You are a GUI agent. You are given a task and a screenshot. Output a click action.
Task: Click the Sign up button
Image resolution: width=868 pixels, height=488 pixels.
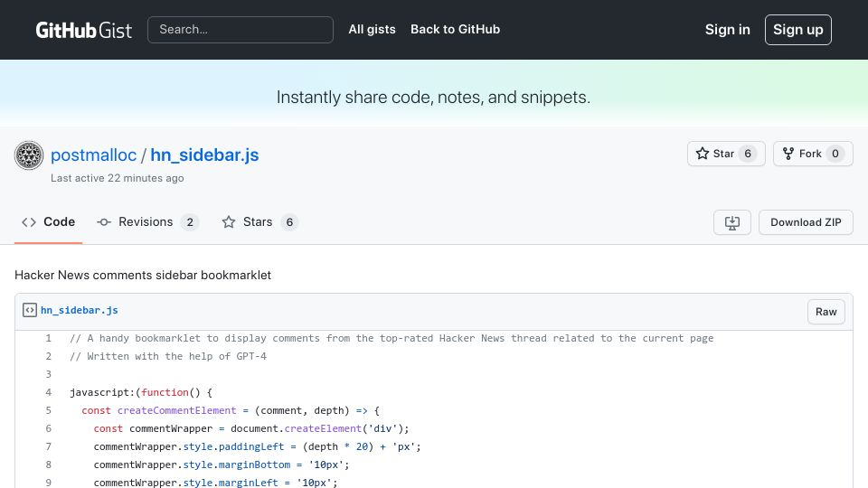pos(797,29)
